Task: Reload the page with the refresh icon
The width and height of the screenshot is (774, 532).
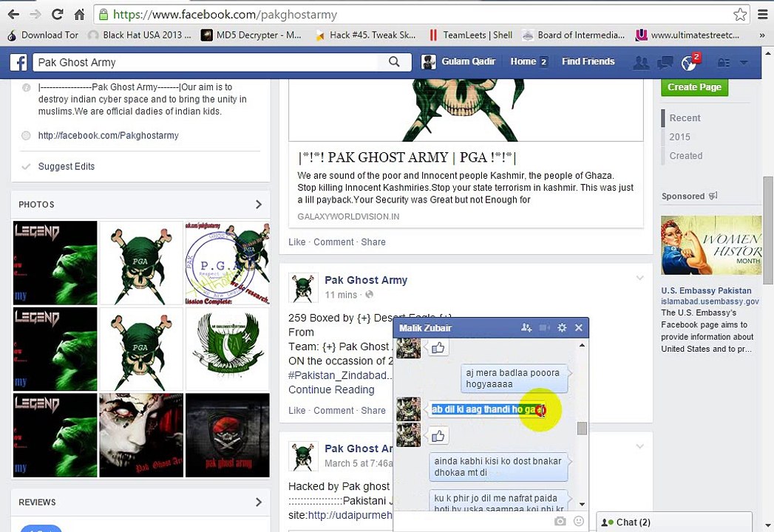Action: (57, 14)
